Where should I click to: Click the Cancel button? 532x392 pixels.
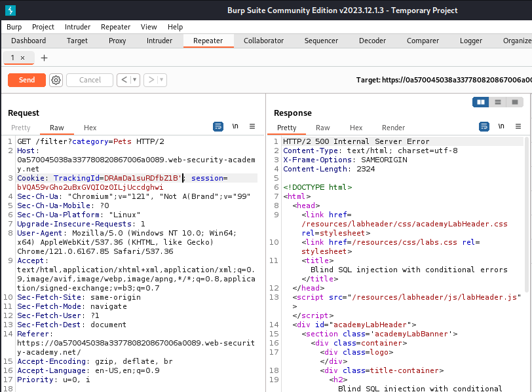pyautogui.click(x=90, y=80)
